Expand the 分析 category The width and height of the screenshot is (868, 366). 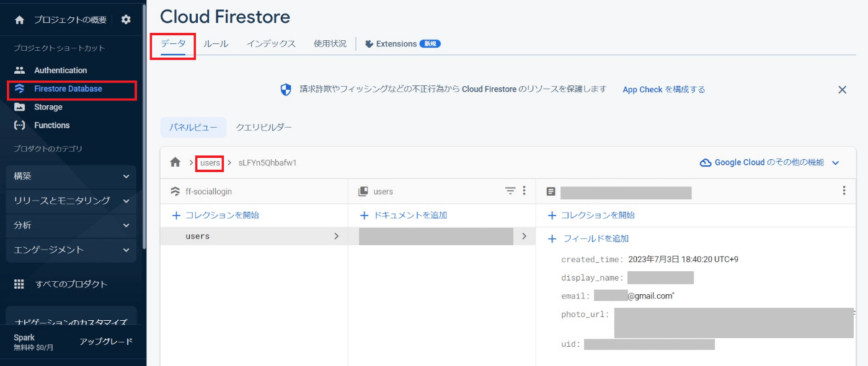point(71,225)
